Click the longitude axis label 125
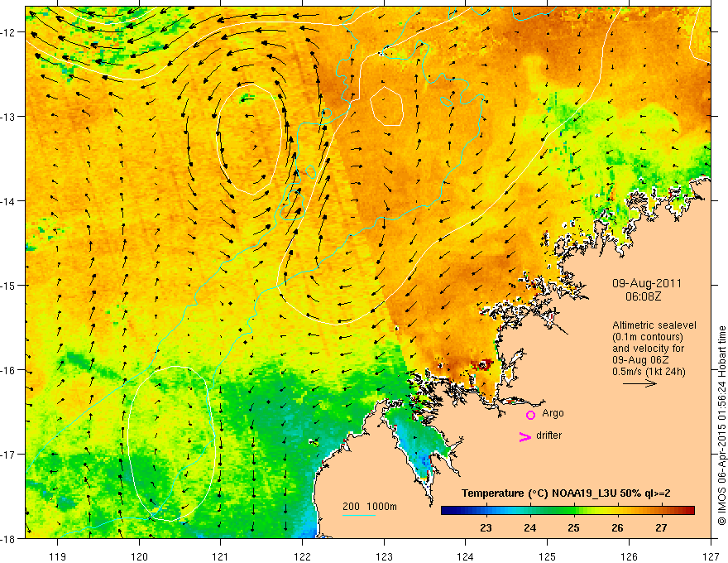728x563 pixels. coord(548,556)
